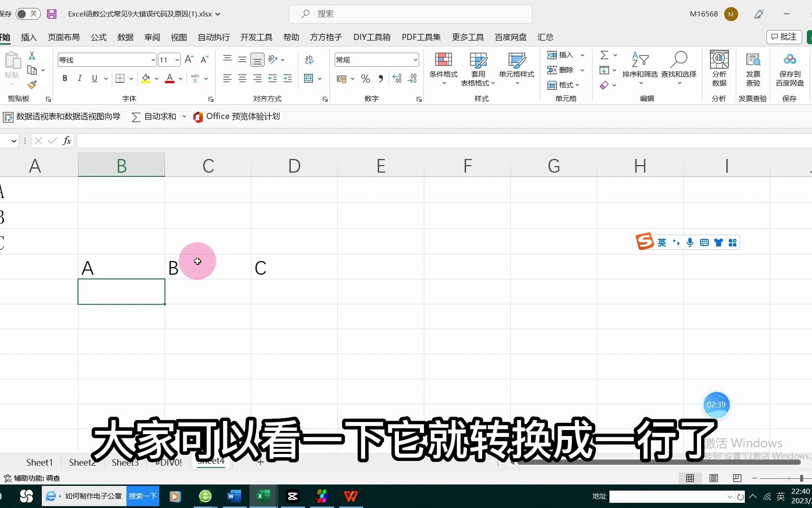Open the Format cells dropdown

563,85
